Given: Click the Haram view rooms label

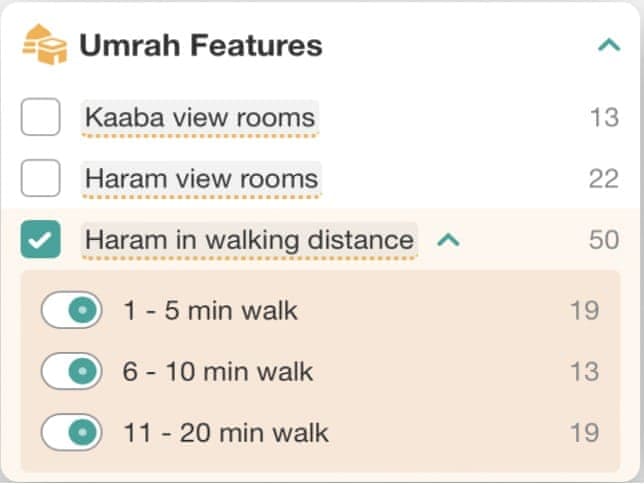Looking at the screenshot, I should tap(201, 179).
